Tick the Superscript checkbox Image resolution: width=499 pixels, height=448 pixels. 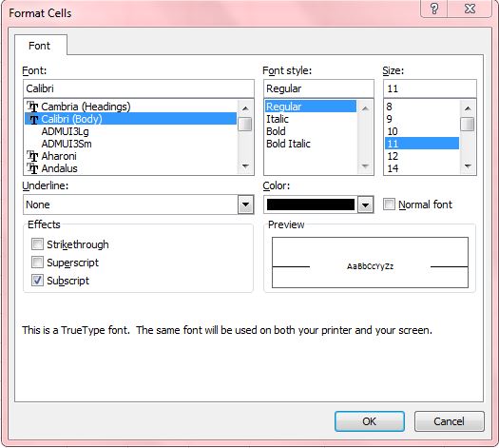point(37,263)
